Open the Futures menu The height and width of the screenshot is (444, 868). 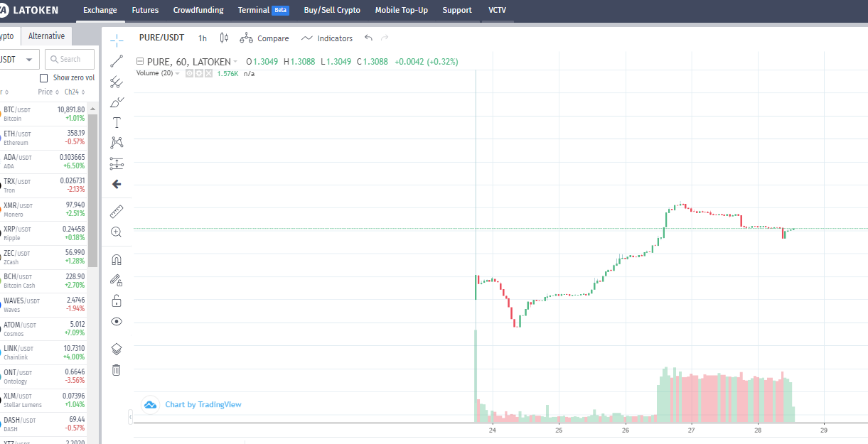pos(145,10)
